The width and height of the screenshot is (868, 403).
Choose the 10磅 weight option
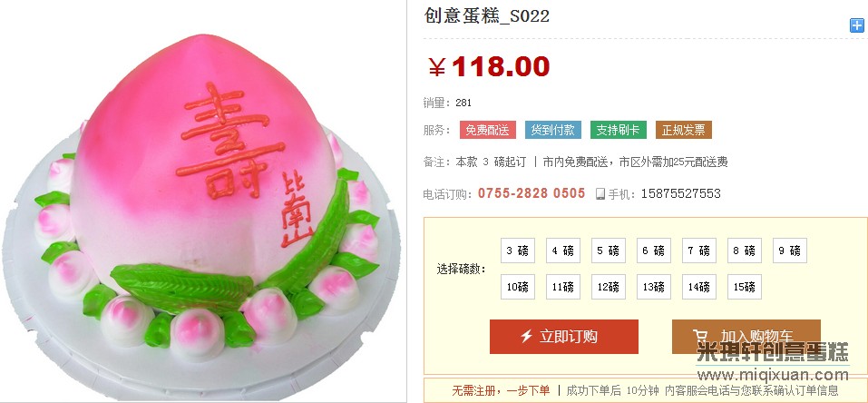tap(518, 287)
